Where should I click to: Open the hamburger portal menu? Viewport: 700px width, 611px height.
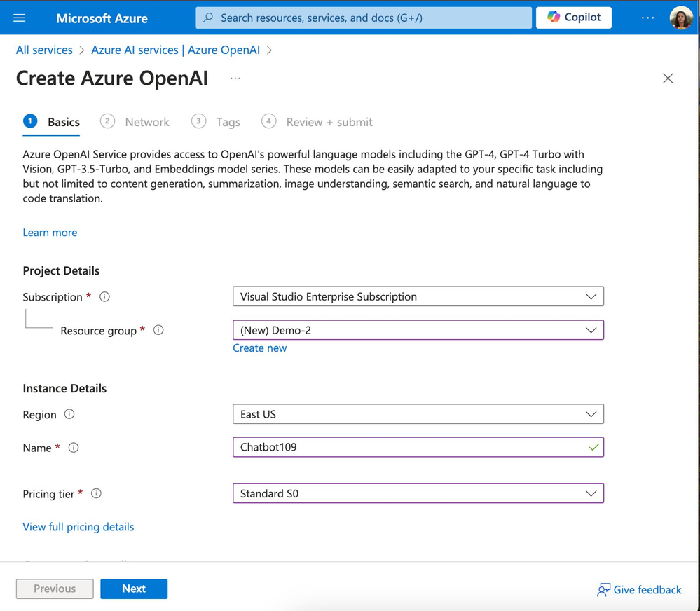pos(19,18)
